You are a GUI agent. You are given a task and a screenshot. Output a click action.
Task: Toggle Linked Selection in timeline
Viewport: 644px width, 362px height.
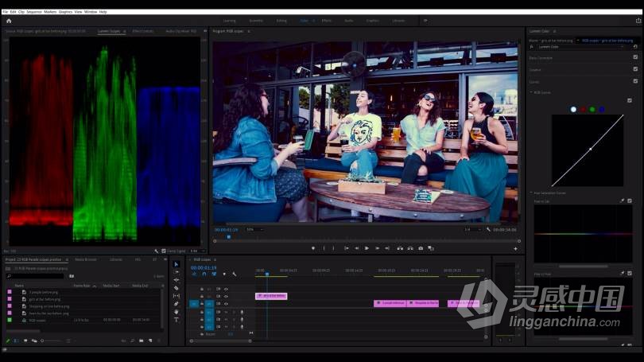coord(214,274)
